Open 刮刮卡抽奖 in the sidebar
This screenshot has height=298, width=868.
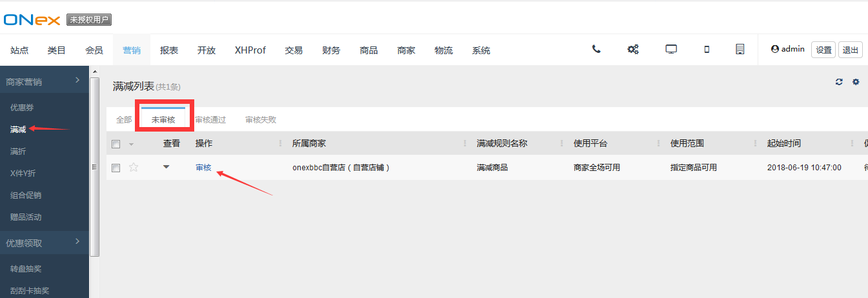30,290
